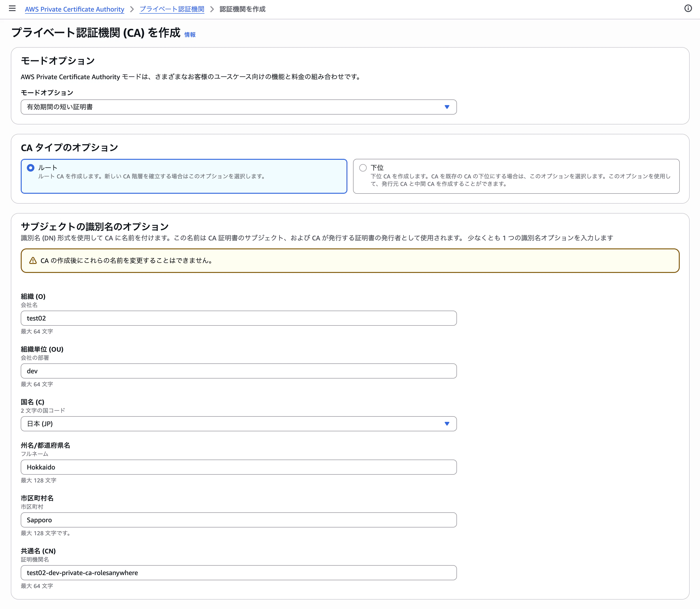
Task: Click the サブジェクトの識別名のオプション heading
Action: pyautogui.click(x=95, y=227)
